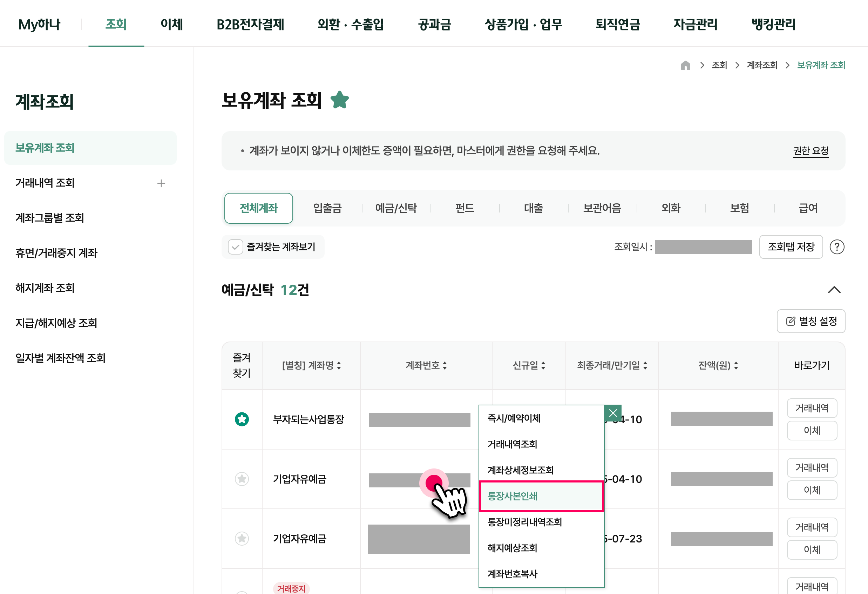The image size is (868, 594).
Task: Click the home icon in the breadcrumb
Action: click(686, 65)
